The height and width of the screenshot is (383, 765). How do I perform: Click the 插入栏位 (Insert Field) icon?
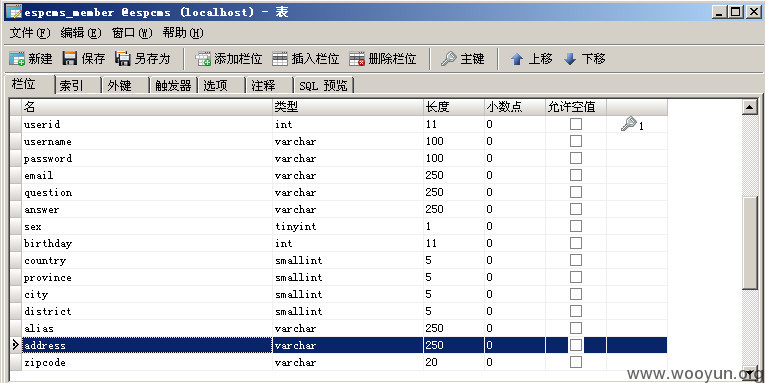coord(280,59)
